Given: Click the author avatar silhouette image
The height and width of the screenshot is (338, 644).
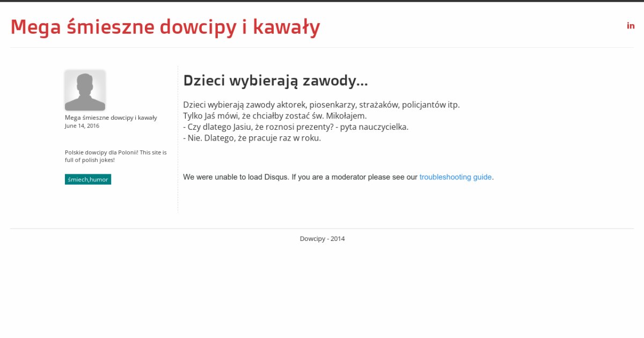Looking at the screenshot, I should pos(85,90).
